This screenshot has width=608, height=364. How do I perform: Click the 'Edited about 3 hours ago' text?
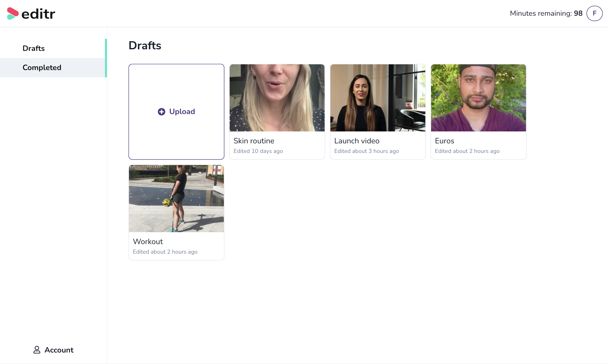point(366,151)
